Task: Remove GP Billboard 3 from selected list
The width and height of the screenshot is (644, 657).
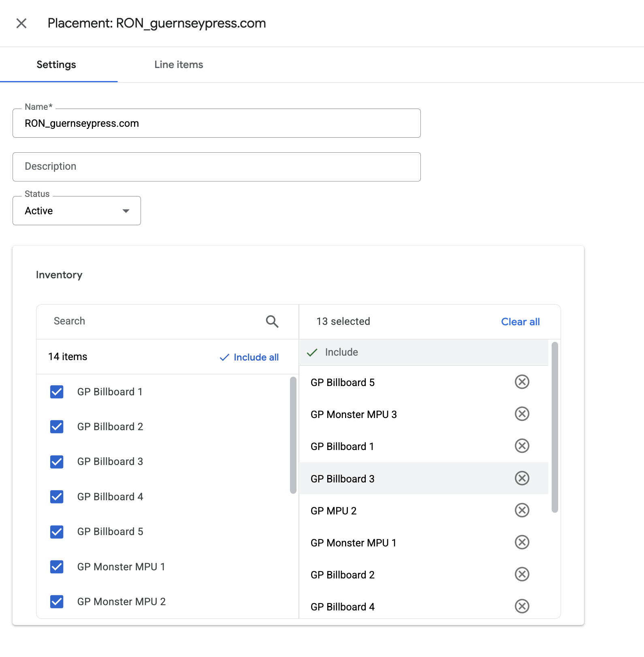Action: 522,478
